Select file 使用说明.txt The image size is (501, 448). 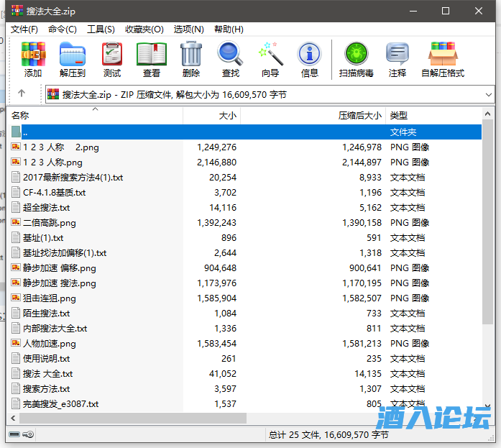pyautogui.click(x=47, y=359)
